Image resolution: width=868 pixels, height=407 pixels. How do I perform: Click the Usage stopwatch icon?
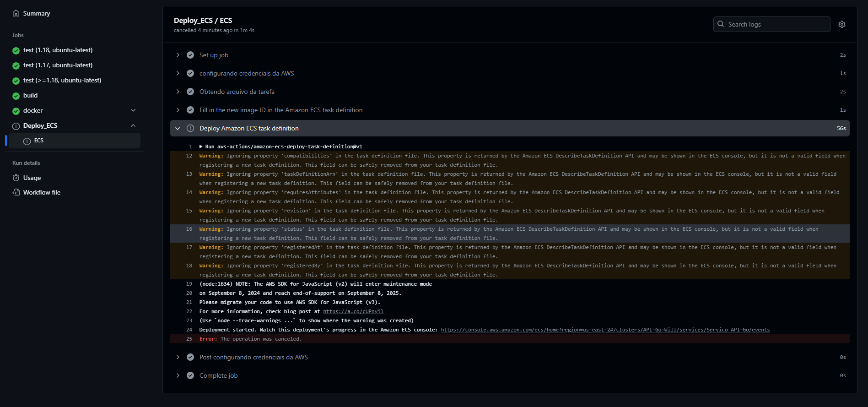(x=16, y=178)
